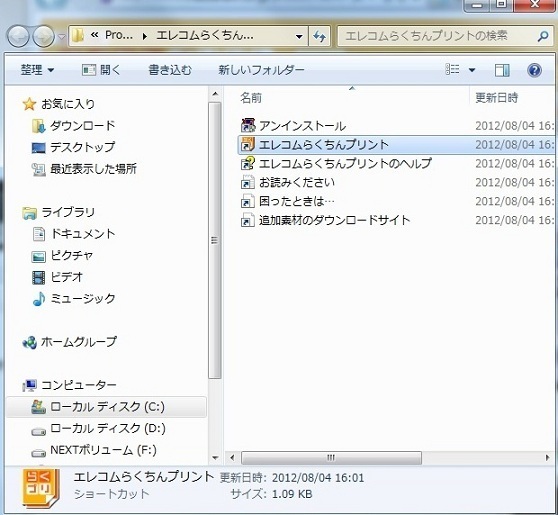Click the horizontal scrollbar right arrow

(548, 457)
